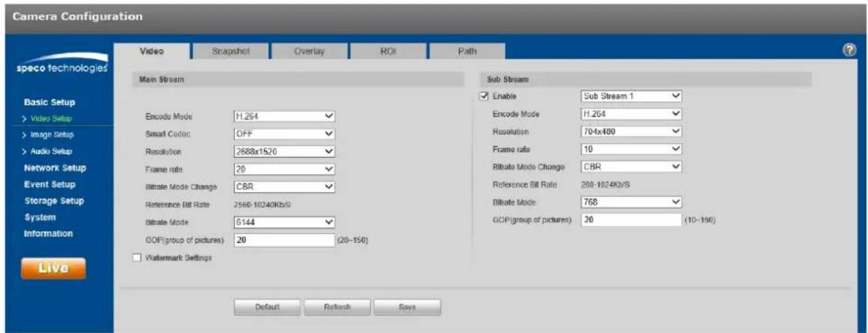Switch to the Overlay tab
The width and height of the screenshot is (868, 333).
309,52
